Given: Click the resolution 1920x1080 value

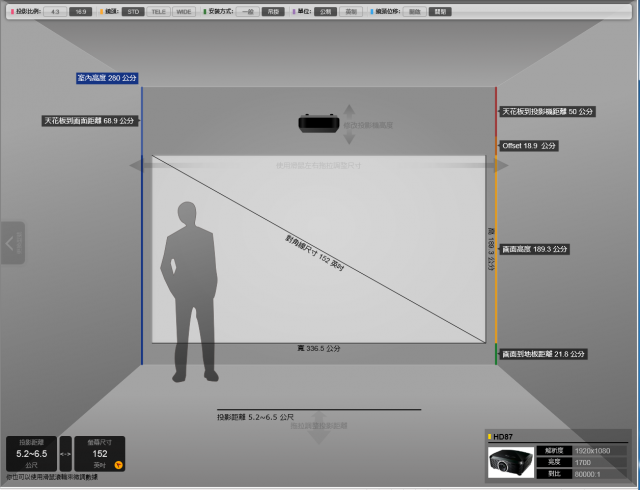Looking at the screenshot, I should 592,451.
